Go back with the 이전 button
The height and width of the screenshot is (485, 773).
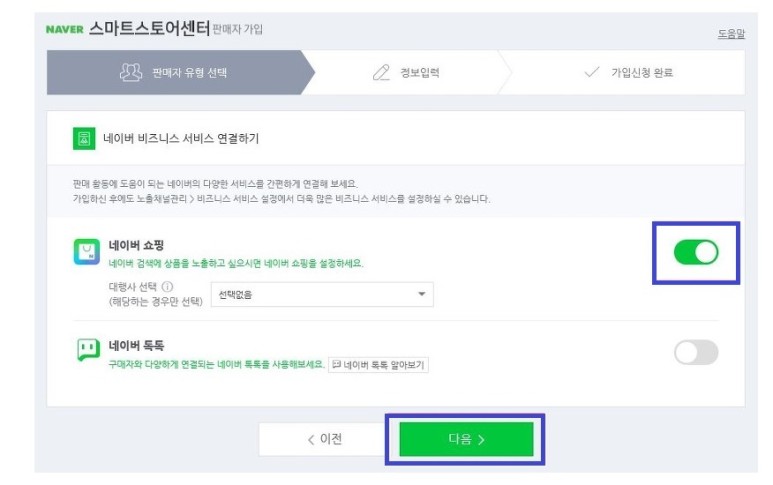tap(324, 439)
